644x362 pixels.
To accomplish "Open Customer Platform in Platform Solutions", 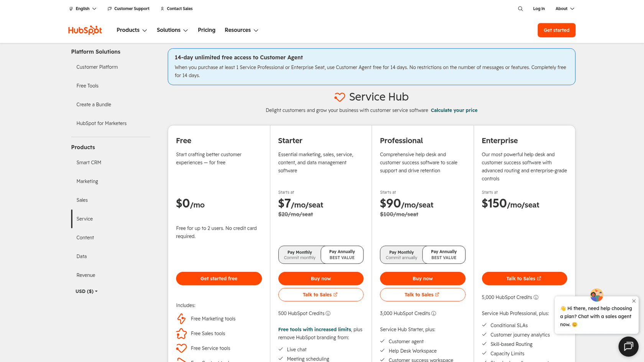I will coord(97,67).
